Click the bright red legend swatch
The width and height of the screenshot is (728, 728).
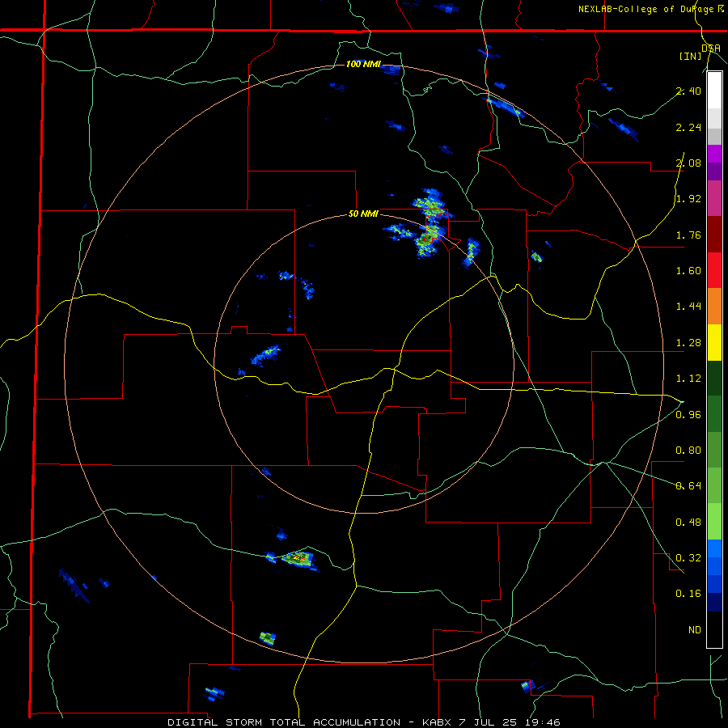714,270
